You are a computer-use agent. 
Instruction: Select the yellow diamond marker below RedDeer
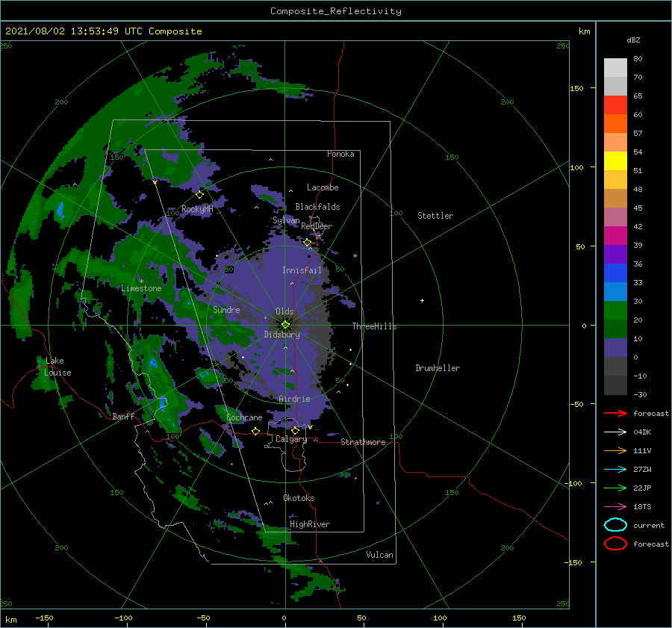point(307,243)
